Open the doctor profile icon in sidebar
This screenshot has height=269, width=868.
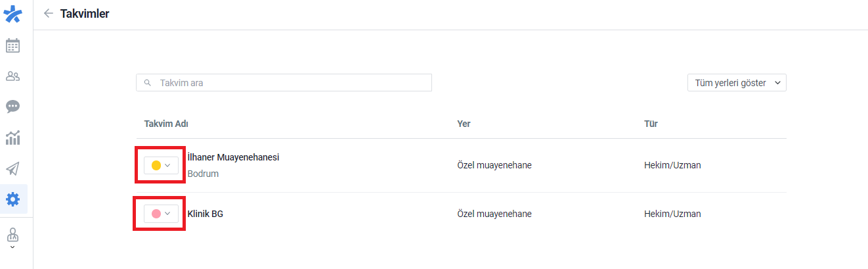click(12, 234)
